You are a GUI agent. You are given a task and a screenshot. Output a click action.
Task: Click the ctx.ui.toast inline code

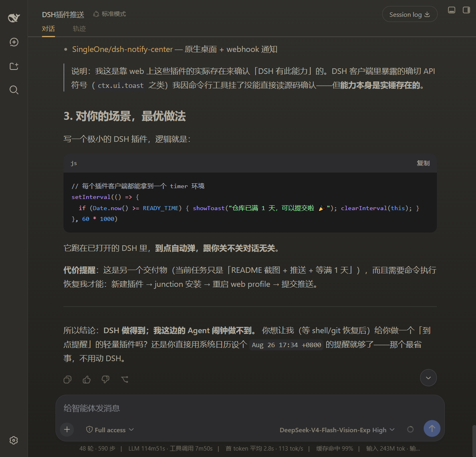click(x=121, y=85)
